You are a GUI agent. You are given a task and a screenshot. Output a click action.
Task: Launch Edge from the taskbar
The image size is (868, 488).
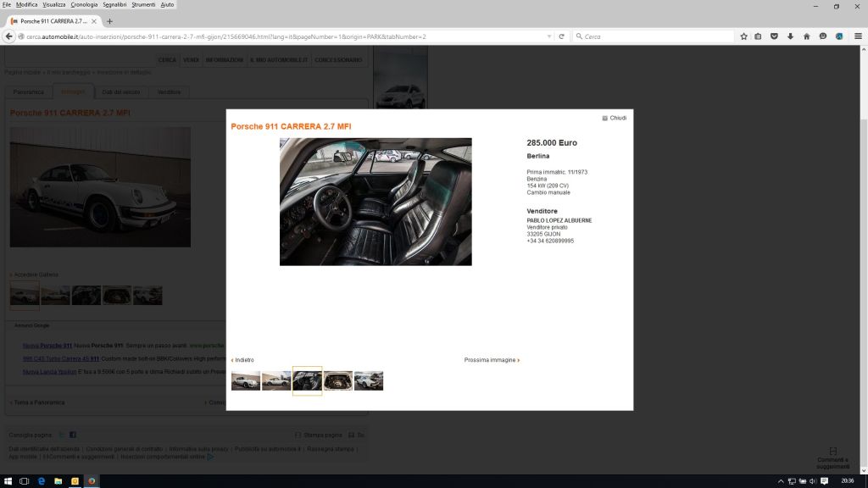(x=41, y=481)
